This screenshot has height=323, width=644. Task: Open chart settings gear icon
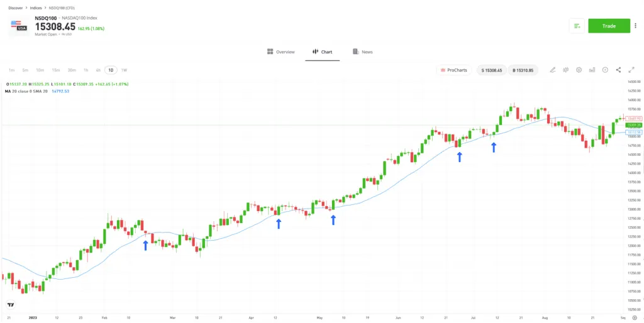(x=579, y=70)
